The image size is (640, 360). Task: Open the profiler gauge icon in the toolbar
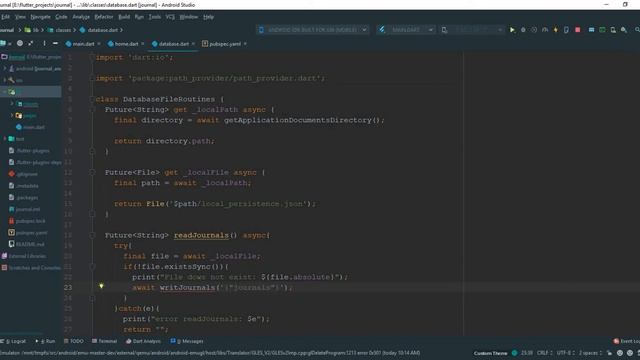pos(545,30)
